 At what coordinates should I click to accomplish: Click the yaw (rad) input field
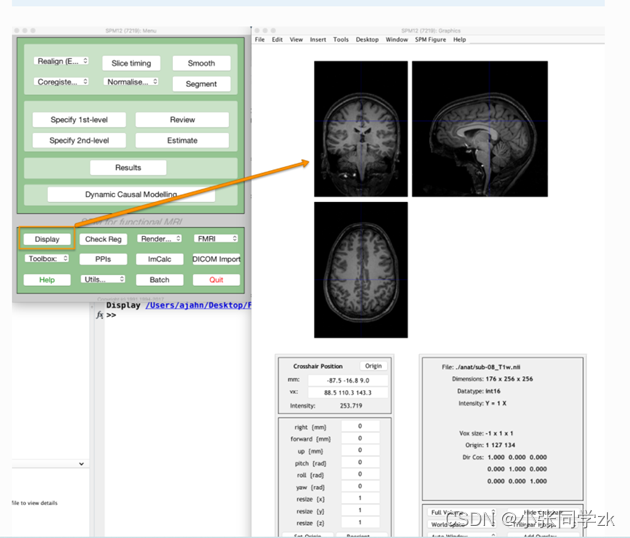tap(360, 486)
